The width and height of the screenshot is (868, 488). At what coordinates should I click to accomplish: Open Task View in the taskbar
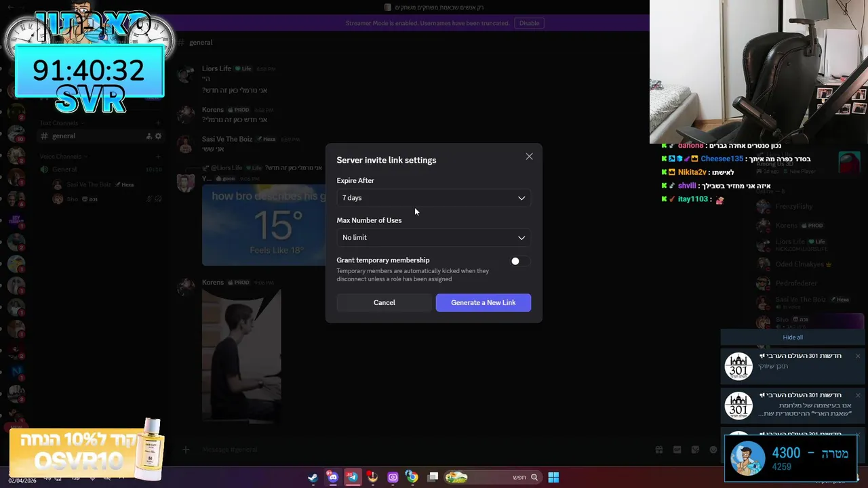coord(433,477)
